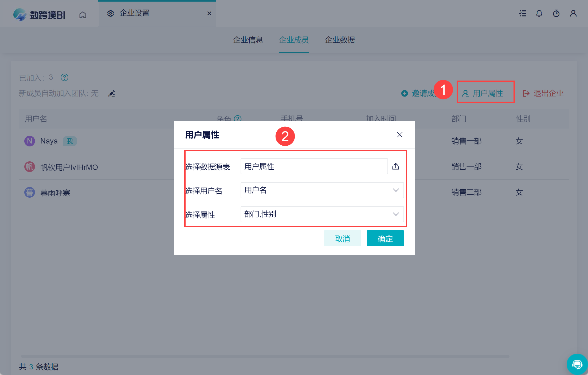Open customer service chat bubble icon

577,364
